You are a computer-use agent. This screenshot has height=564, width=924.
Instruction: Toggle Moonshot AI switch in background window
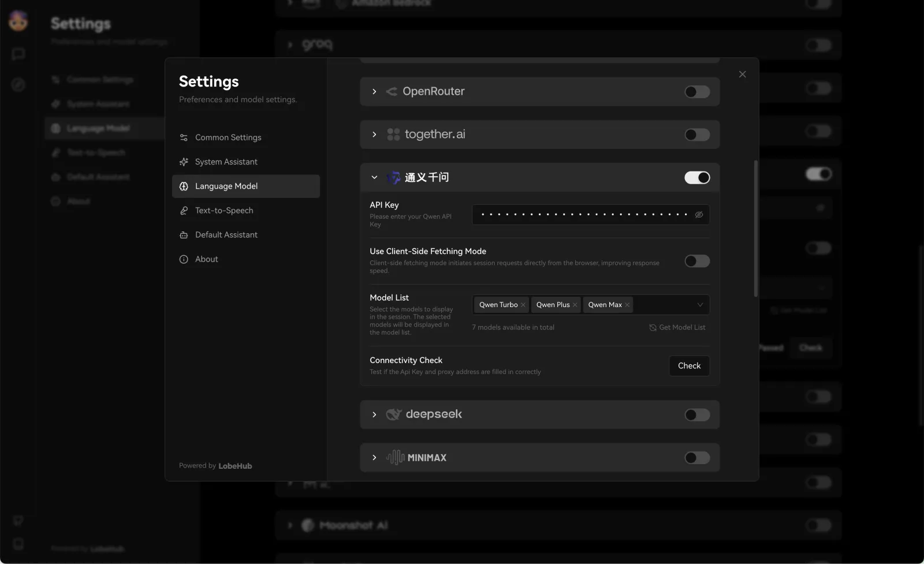(x=818, y=525)
